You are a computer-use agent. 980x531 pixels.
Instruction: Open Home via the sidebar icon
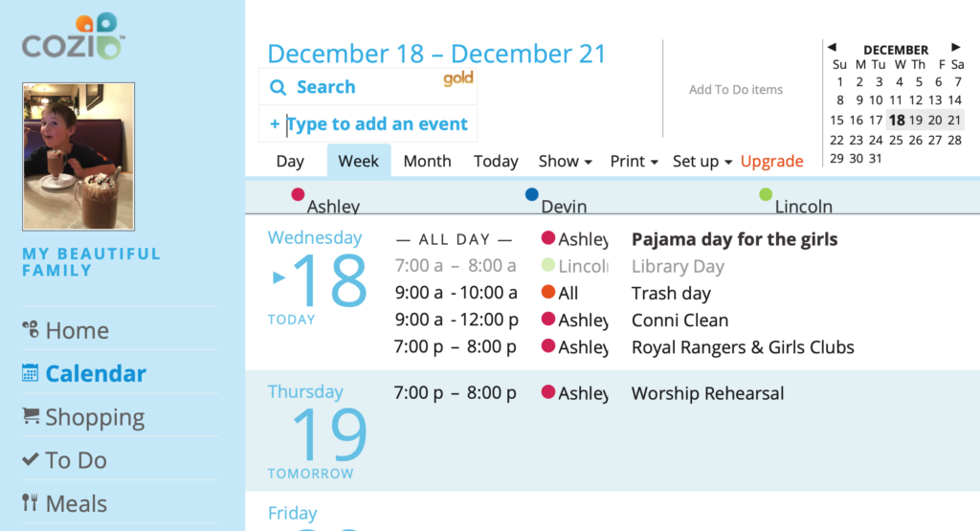pyautogui.click(x=30, y=329)
